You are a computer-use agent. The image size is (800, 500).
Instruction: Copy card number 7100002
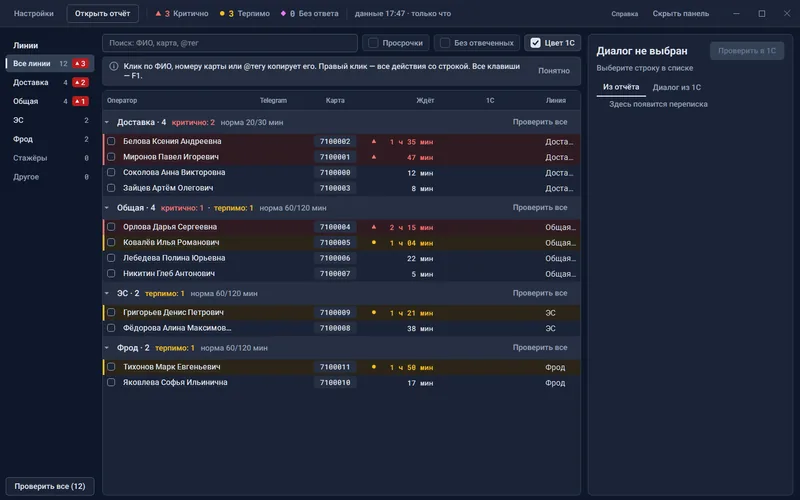pos(335,141)
